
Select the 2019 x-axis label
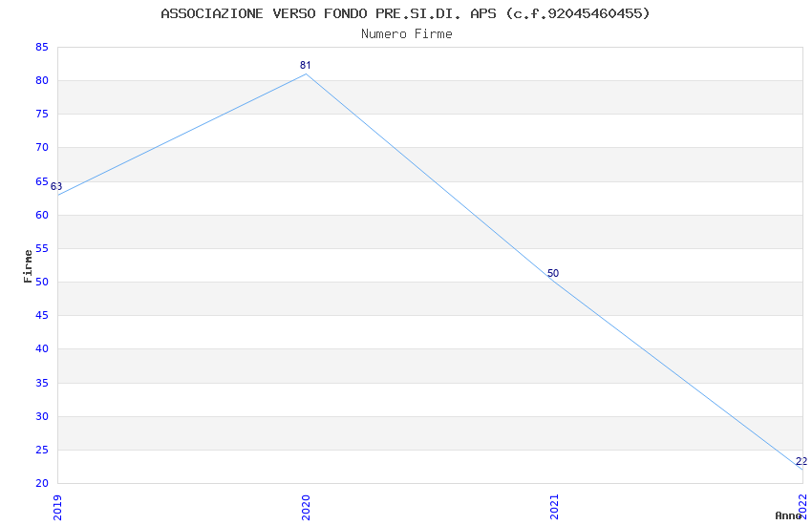57,508
